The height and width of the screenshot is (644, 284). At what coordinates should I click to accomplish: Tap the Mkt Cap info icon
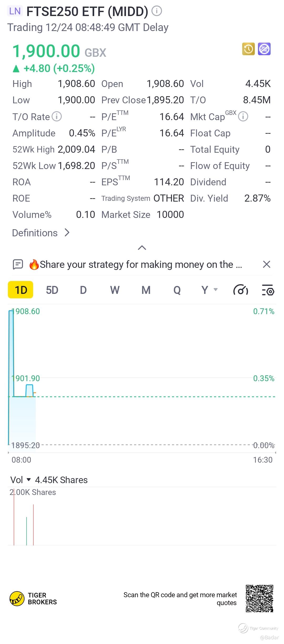click(x=243, y=116)
